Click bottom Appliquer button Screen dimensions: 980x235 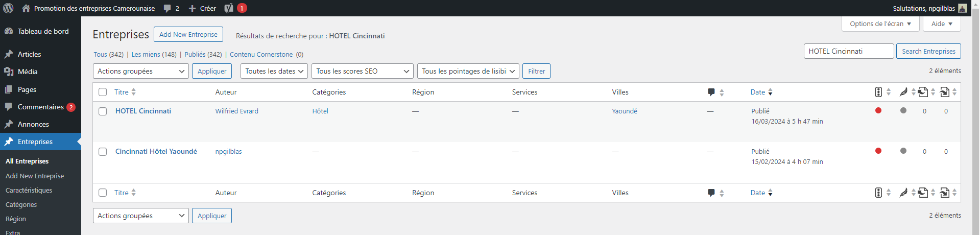pos(212,216)
